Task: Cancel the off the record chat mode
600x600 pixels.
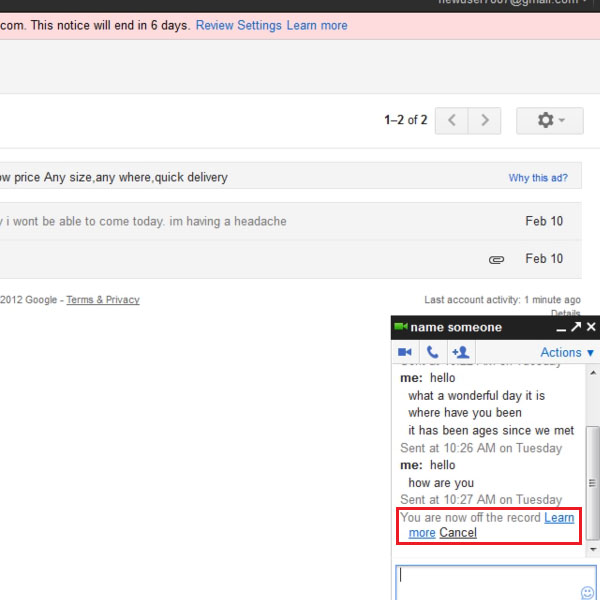Action: [x=458, y=533]
